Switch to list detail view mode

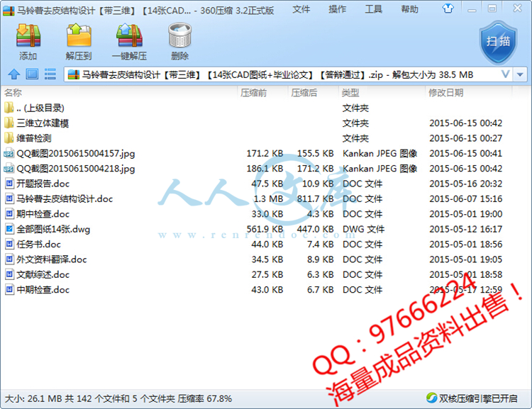pyautogui.click(x=50, y=74)
